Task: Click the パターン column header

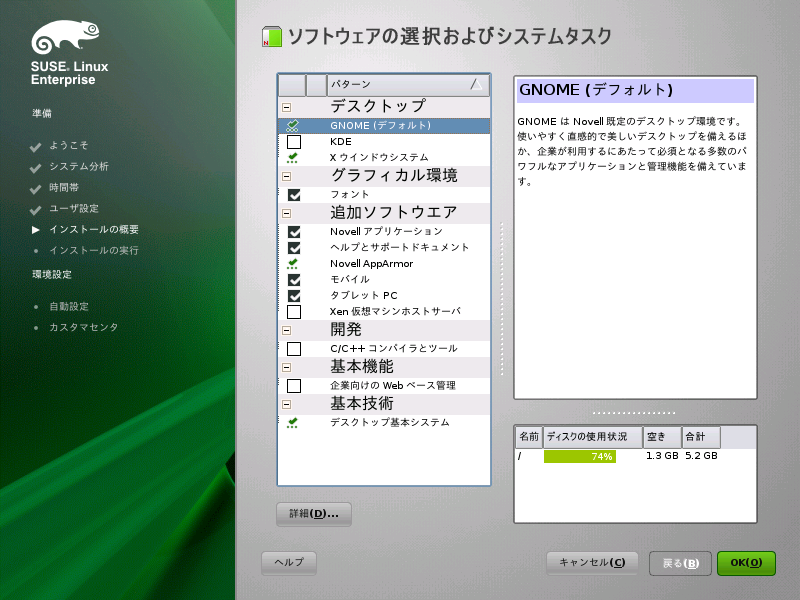Action: pyautogui.click(x=408, y=85)
